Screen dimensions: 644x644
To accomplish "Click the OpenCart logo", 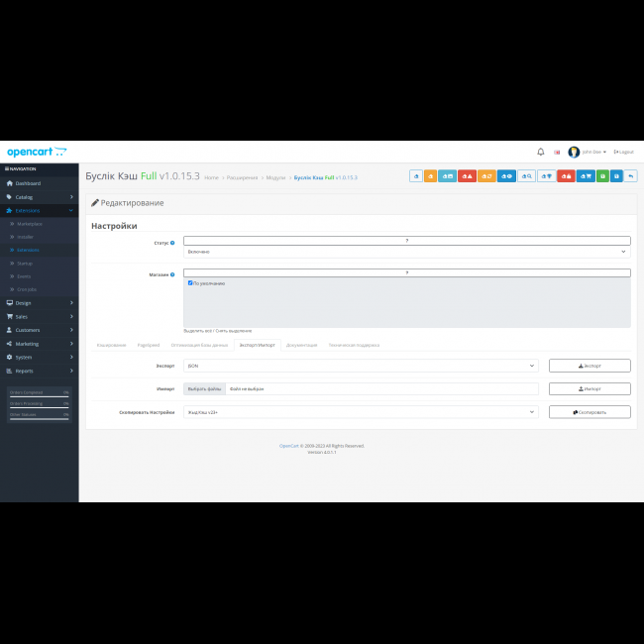I will tap(37, 152).
